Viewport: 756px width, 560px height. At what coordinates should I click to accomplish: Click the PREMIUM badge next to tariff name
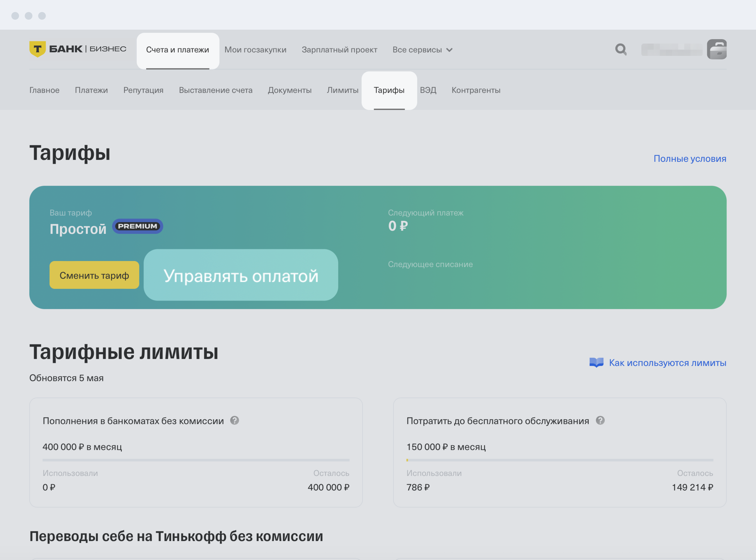(x=138, y=226)
